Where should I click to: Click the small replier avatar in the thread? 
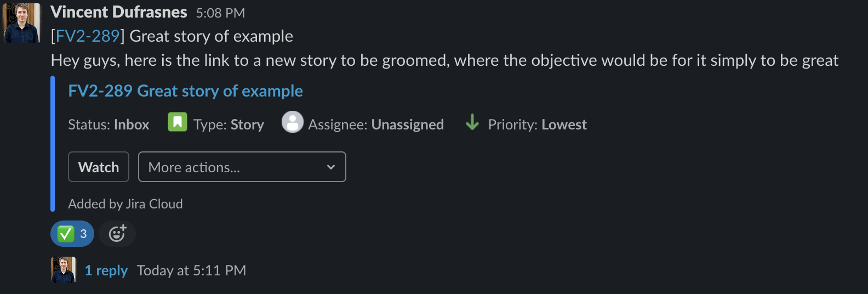pyautogui.click(x=64, y=270)
